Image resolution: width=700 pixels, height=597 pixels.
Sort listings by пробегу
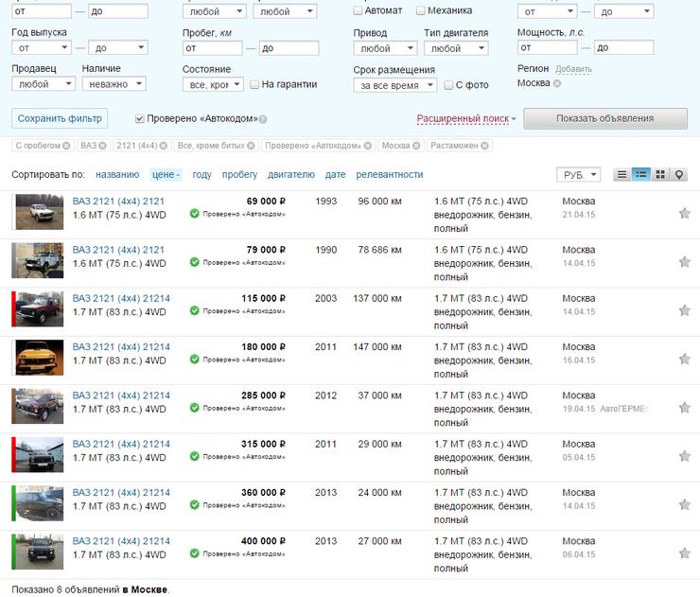tap(239, 175)
